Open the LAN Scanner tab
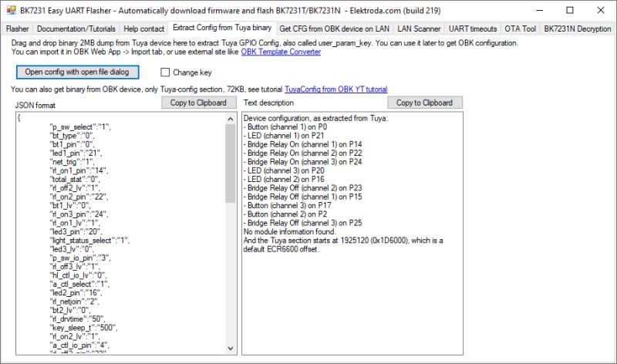Screen dimensions: 617x364 [419, 29]
